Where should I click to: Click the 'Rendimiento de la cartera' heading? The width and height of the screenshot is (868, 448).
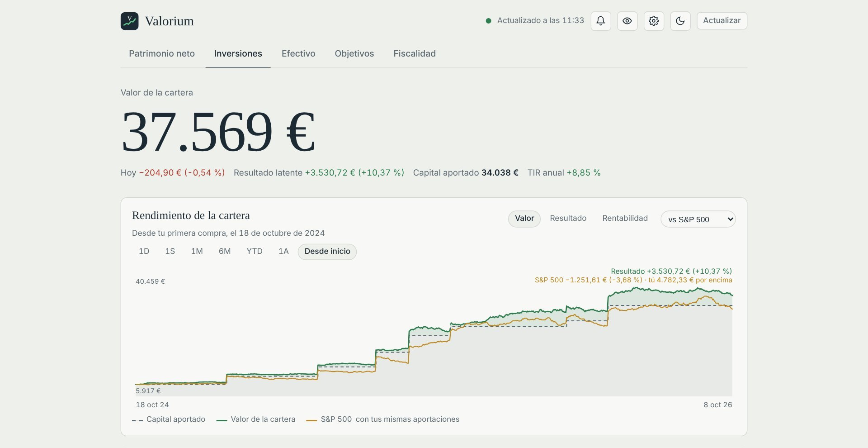point(191,215)
